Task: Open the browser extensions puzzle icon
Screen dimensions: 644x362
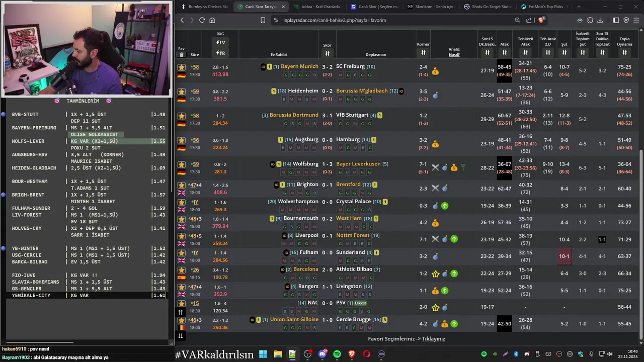Action: (590, 20)
